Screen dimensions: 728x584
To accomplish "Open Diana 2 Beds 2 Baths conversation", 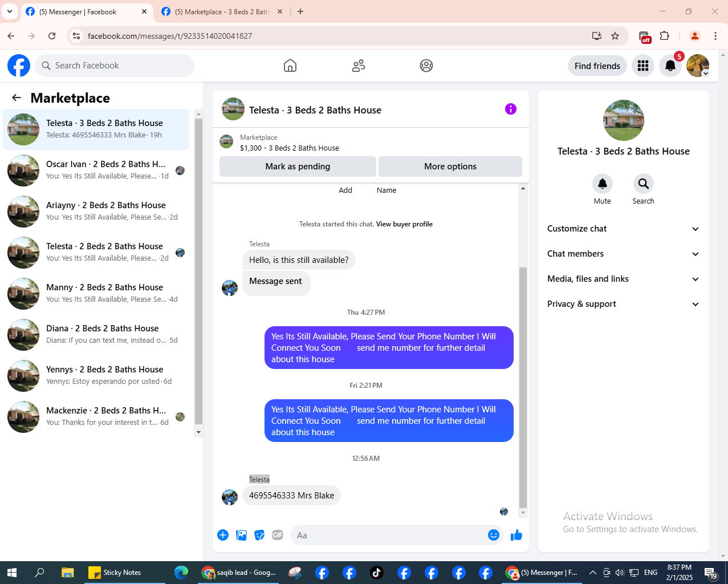I will pos(96,335).
